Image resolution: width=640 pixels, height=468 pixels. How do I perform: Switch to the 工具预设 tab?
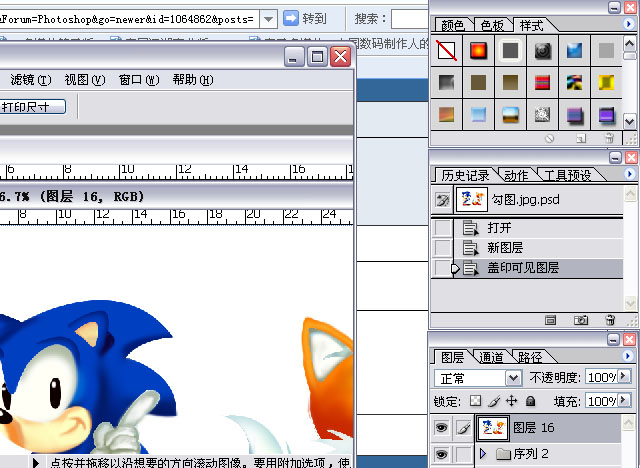pos(568,175)
